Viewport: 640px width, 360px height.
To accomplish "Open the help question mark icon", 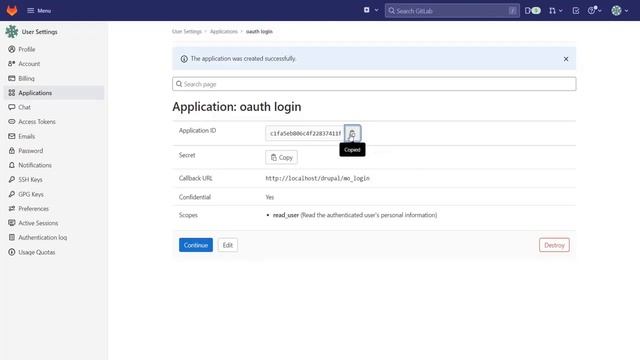I will (591, 11).
